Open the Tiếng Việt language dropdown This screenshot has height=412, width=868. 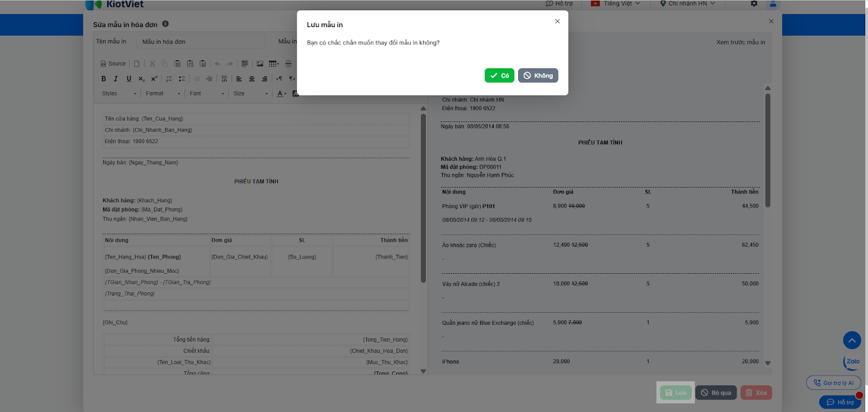616,3
